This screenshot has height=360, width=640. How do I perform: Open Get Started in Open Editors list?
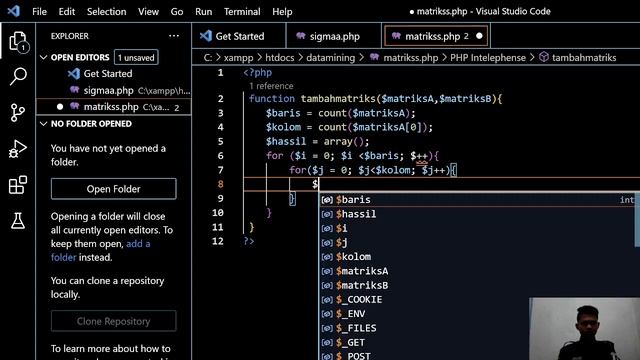(x=113, y=73)
